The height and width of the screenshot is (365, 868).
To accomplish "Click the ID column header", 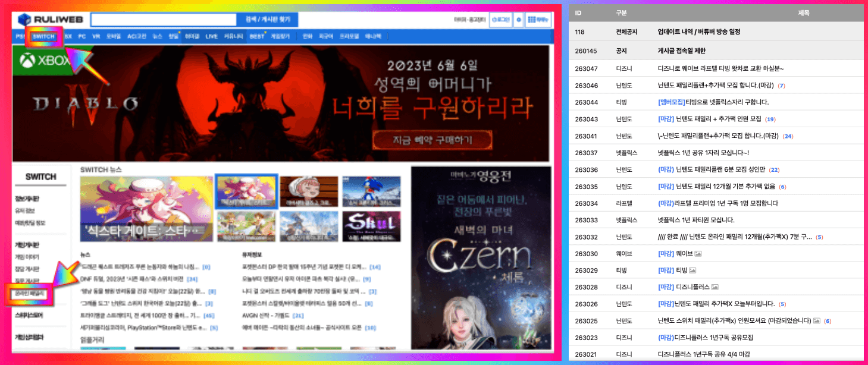I will click(578, 12).
